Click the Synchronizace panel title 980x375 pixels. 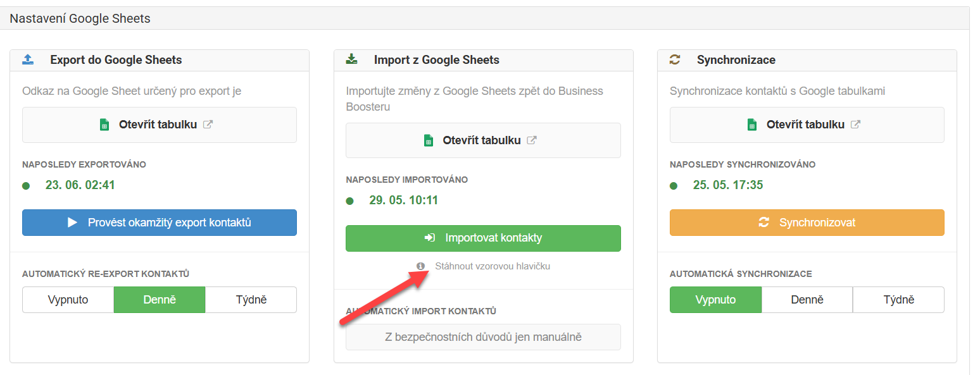(736, 60)
